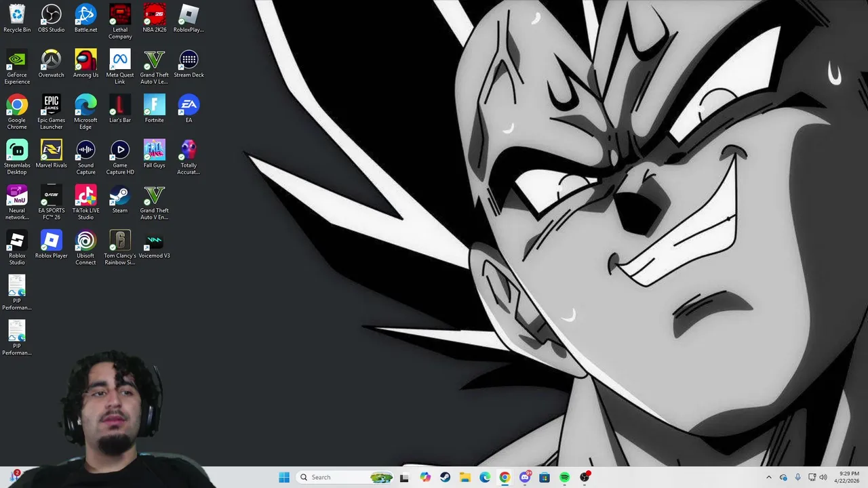The height and width of the screenshot is (488, 868).
Task: Select the Marvel Rivals desktop icon
Action: coord(52,154)
